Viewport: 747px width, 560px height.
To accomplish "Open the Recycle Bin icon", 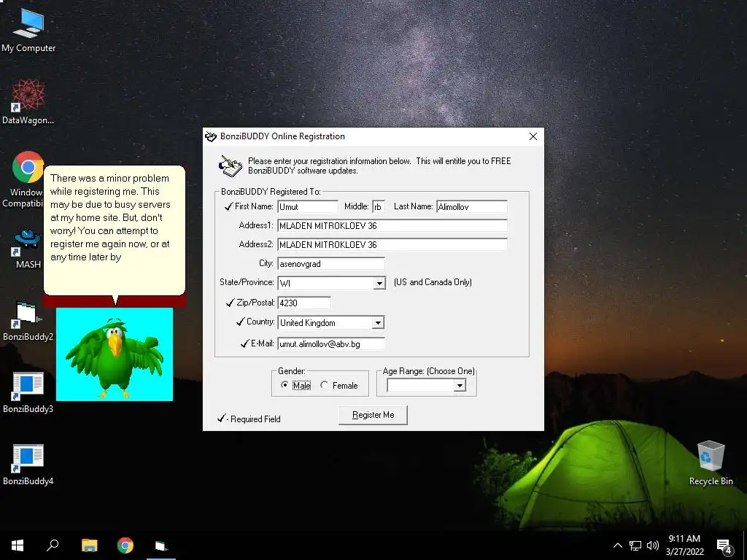I will [711, 463].
